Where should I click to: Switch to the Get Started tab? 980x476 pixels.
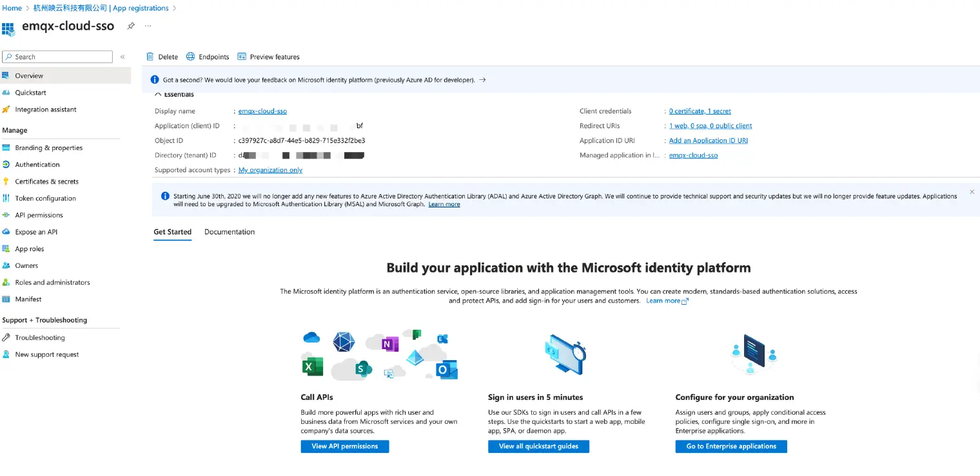coord(172,232)
